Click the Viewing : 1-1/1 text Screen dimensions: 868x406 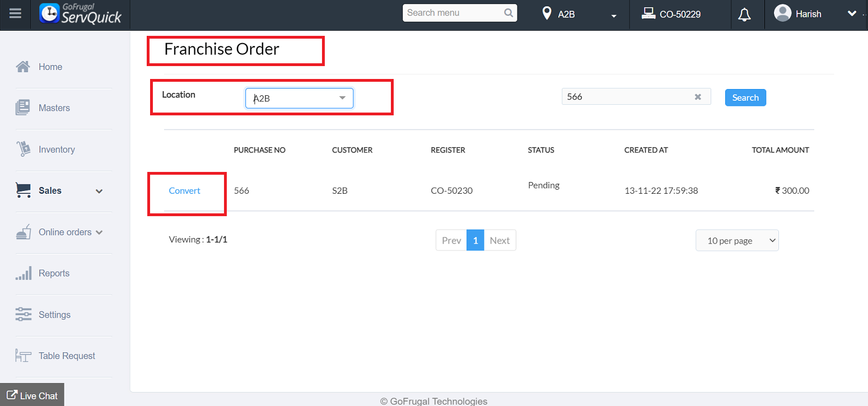coord(198,239)
